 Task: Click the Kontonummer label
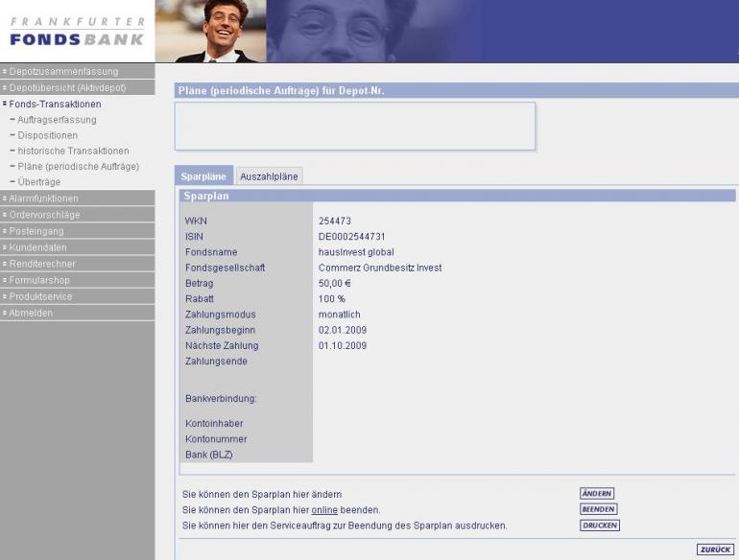(216, 439)
